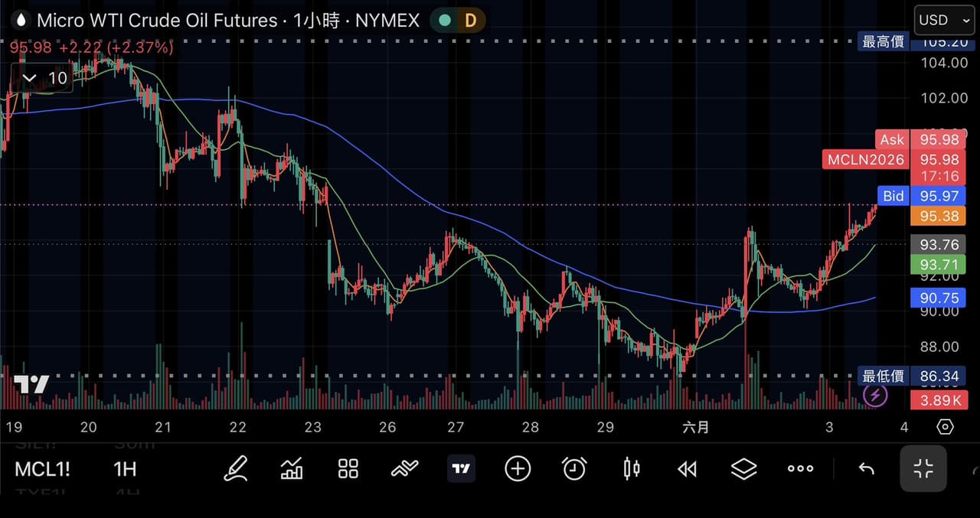Tap the Micro WTI Crude Oil Futures title
980x518 pixels.
click(x=157, y=21)
